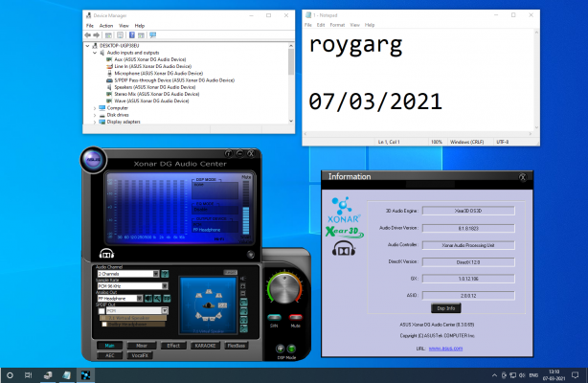Switch to the FlexBass tab
This screenshot has height=383, width=588.
(x=237, y=346)
